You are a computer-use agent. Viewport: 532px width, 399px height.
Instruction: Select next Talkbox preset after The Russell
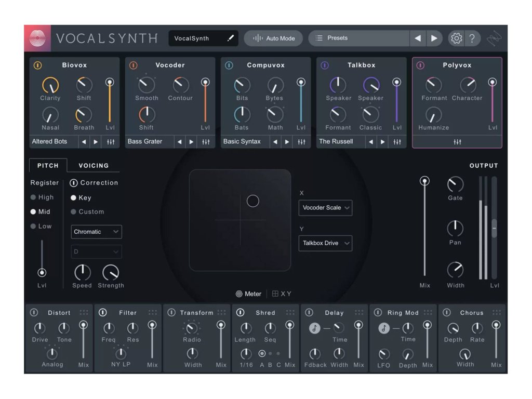point(383,142)
